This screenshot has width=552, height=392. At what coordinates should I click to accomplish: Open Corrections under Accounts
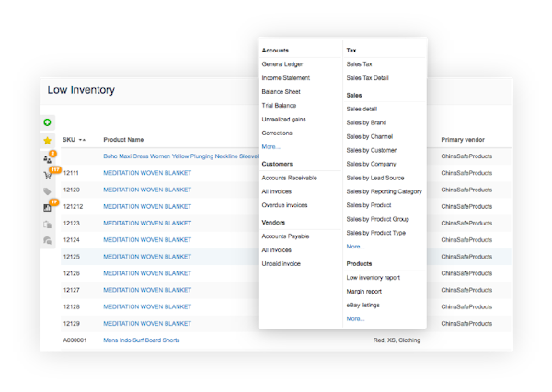pos(277,133)
